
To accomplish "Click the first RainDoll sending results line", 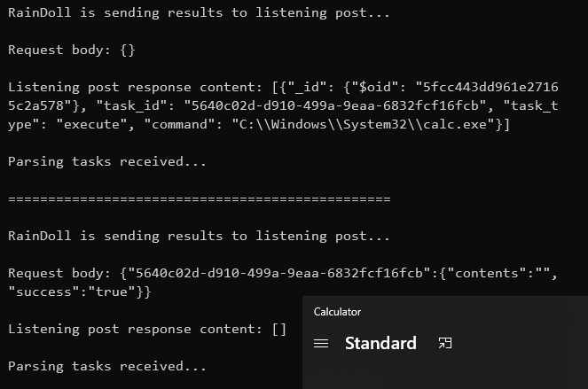I will click(x=199, y=12).
